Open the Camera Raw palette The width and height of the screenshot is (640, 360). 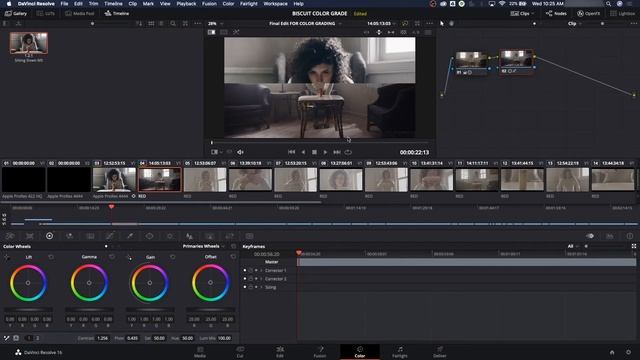(x=10, y=236)
